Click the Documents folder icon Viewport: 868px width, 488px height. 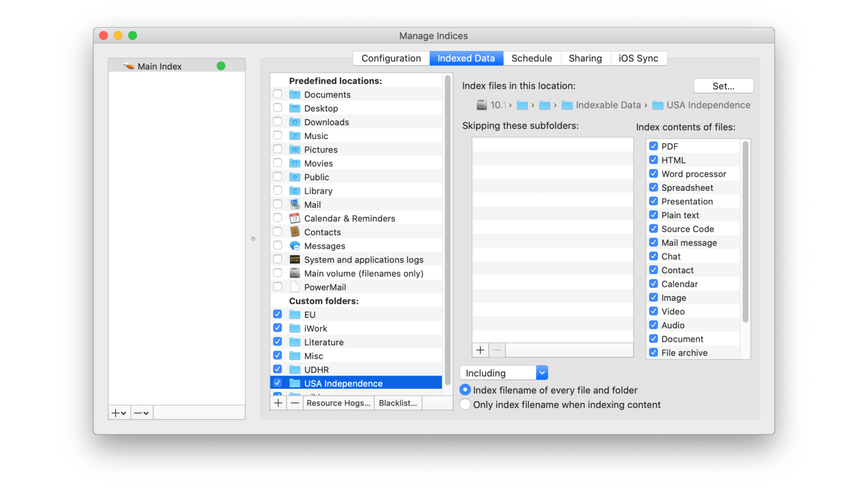[295, 95]
